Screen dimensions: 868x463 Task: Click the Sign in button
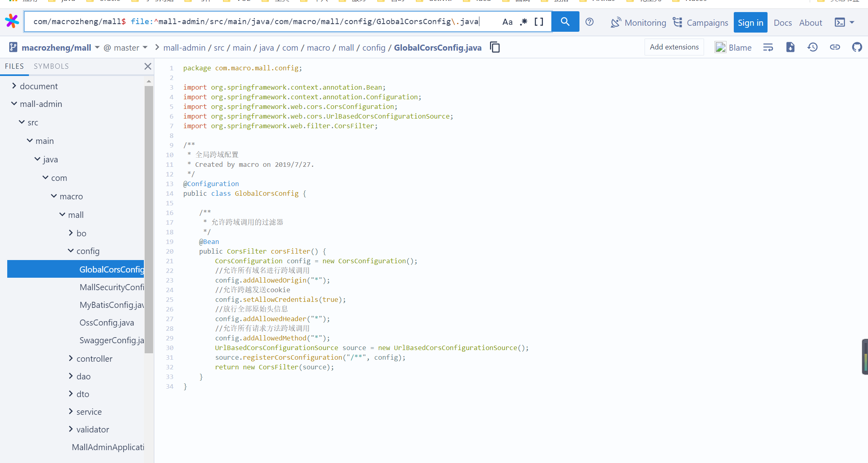(x=750, y=23)
